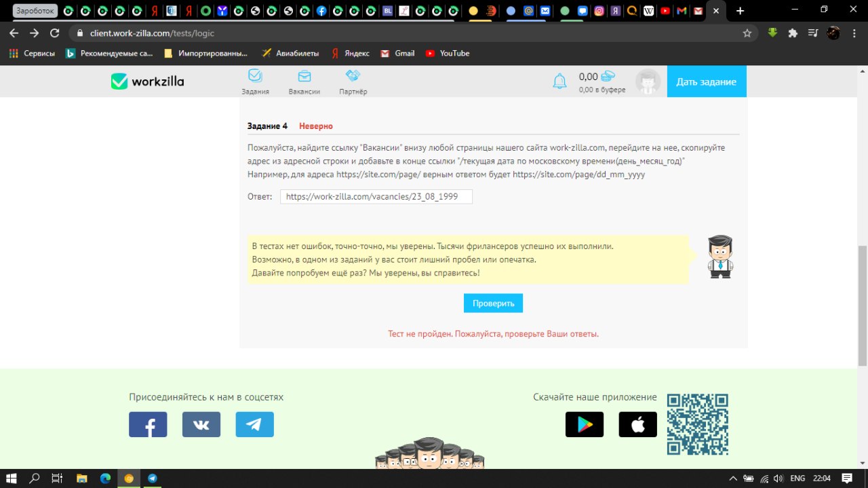Open the Яндекс bookmark

pos(350,53)
